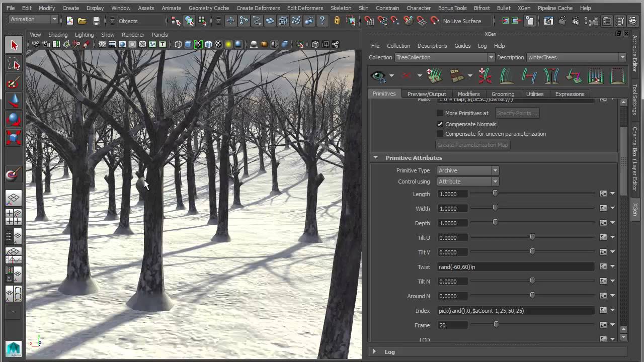Activate the Rotate tool sphere icon
Image resolution: width=644 pixels, height=362 pixels.
[14, 120]
